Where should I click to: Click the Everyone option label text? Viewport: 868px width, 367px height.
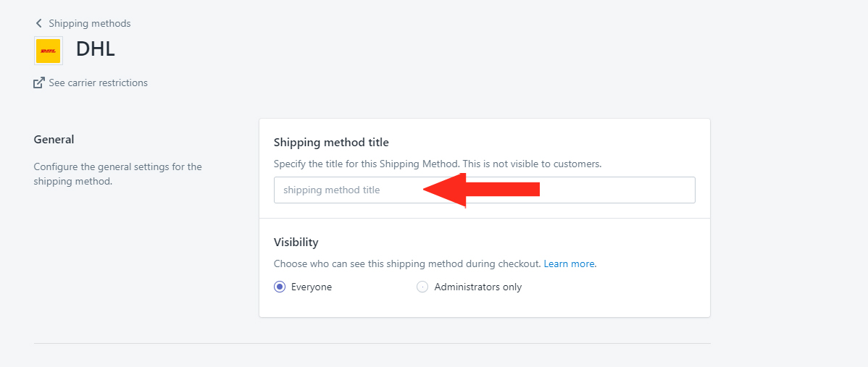[x=312, y=287]
